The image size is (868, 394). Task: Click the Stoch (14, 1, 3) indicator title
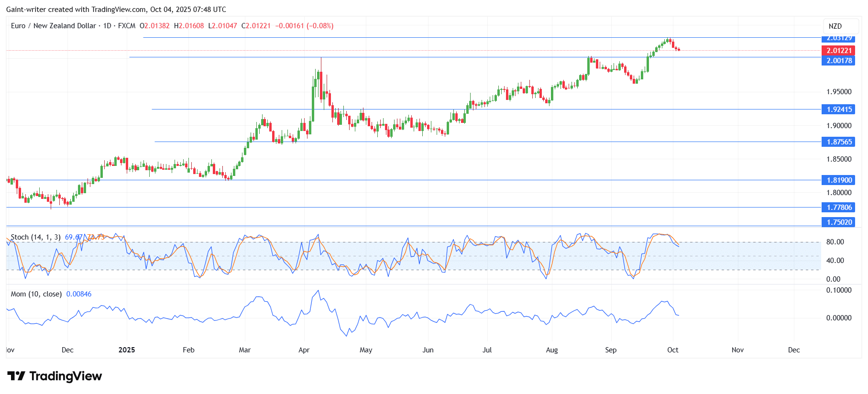[35, 237]
